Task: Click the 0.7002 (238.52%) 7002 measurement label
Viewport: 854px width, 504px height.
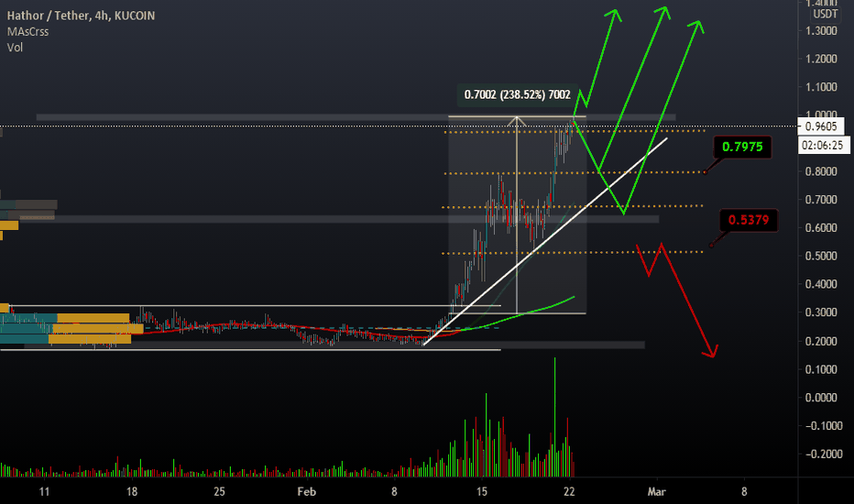Action: click(x=517, y=94)
